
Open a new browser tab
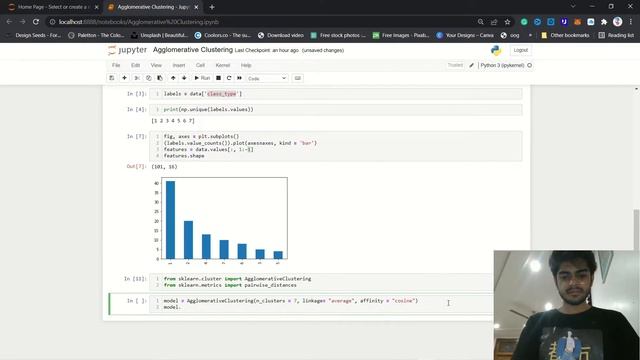click(x=212, y=7)
